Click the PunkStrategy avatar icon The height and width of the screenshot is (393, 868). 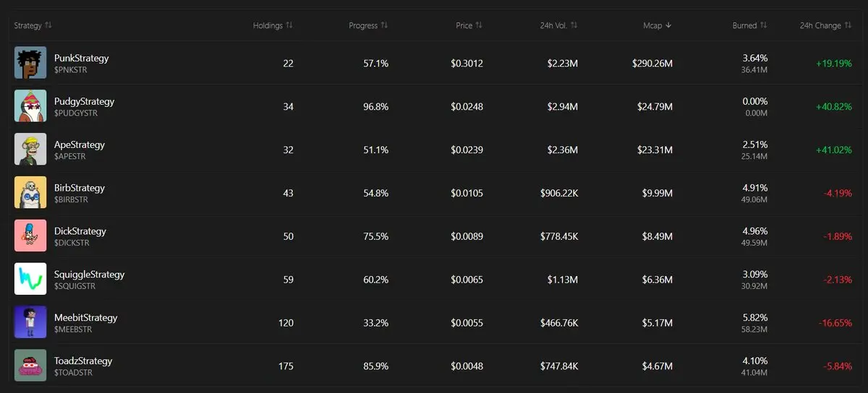point(30,63)
